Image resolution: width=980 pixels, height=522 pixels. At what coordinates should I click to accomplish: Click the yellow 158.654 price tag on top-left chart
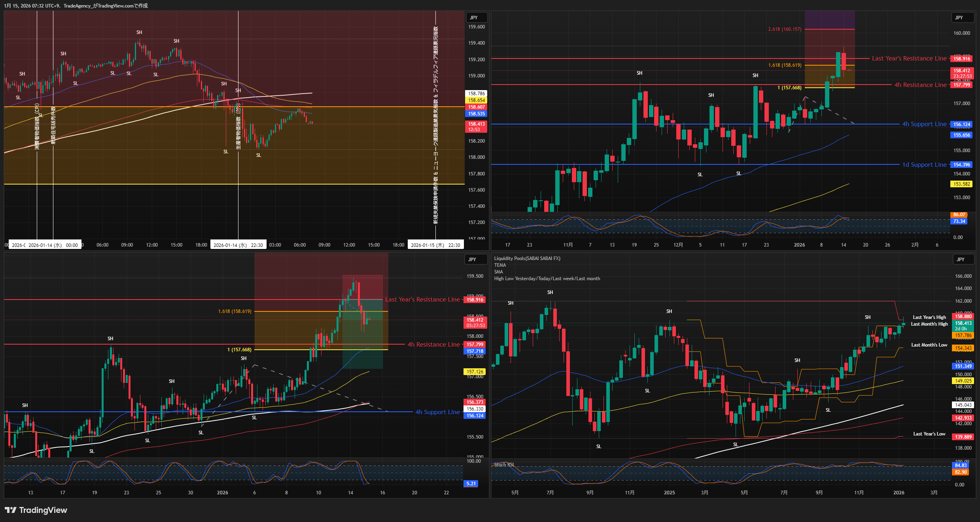476,100
